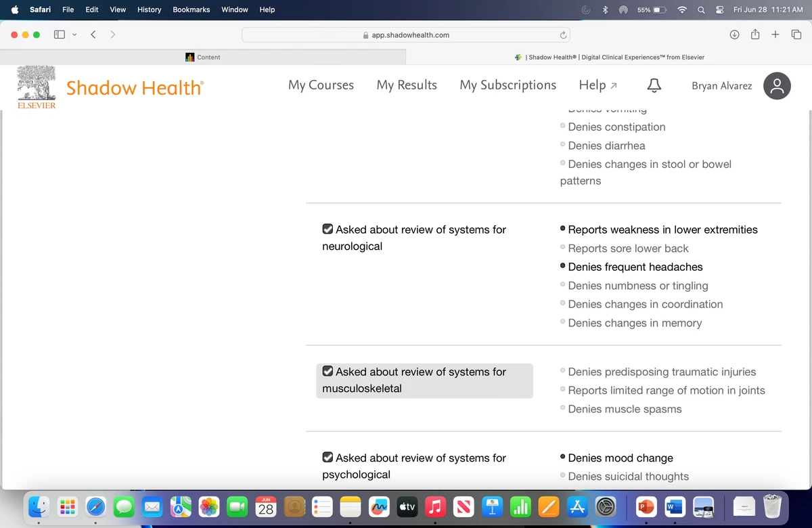
Task: Open Freeform from the Dock
Action: coord(380,506)
